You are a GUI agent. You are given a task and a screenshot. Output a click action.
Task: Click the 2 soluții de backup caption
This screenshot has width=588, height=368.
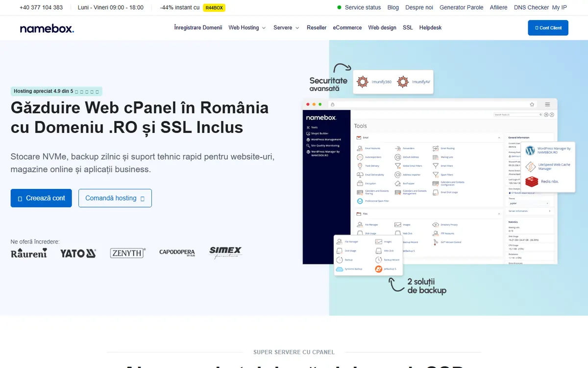[427, 286]
